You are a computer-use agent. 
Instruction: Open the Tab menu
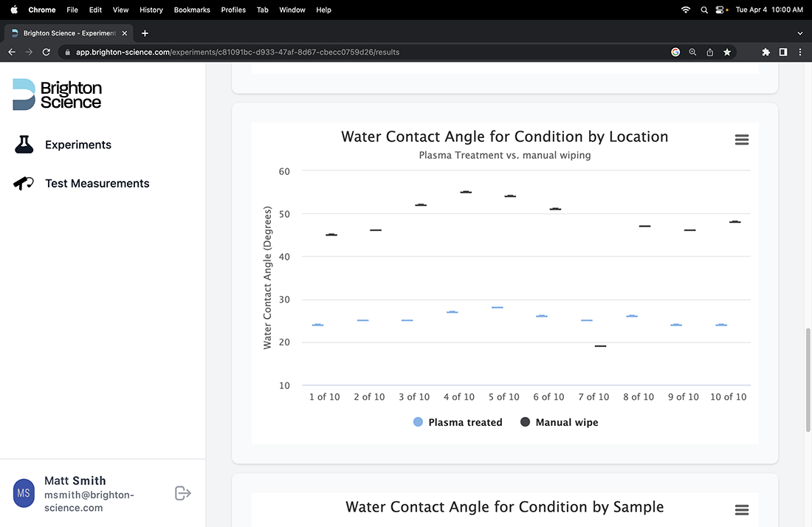(x=263, y=10)
